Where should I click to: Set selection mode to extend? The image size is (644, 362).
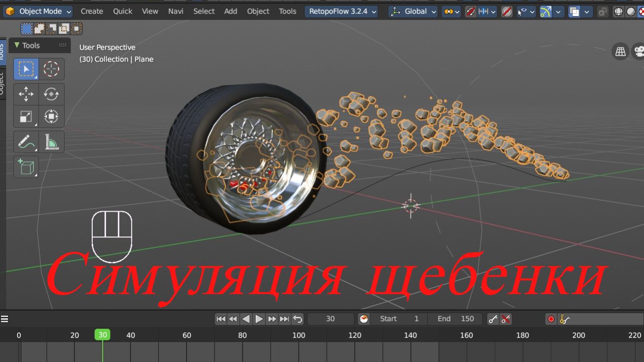coord(39,29)
